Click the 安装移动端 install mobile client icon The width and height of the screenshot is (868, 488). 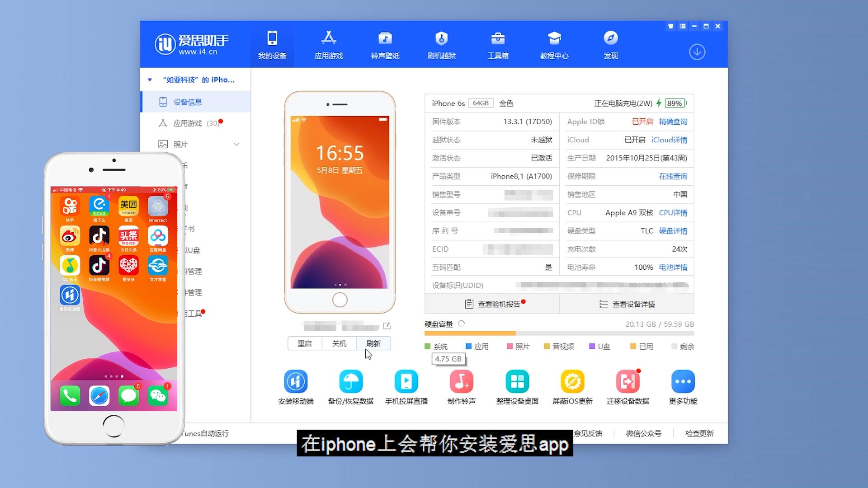(x=296, y=382)
